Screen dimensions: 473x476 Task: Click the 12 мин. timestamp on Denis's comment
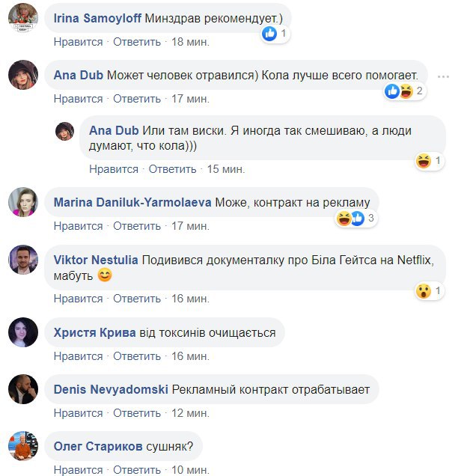(190, 413)
